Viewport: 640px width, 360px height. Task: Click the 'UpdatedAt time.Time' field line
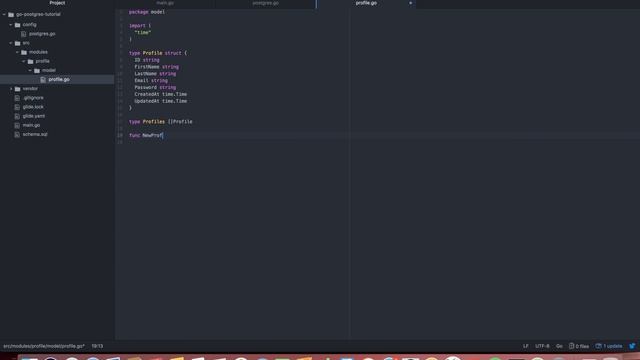161,101
